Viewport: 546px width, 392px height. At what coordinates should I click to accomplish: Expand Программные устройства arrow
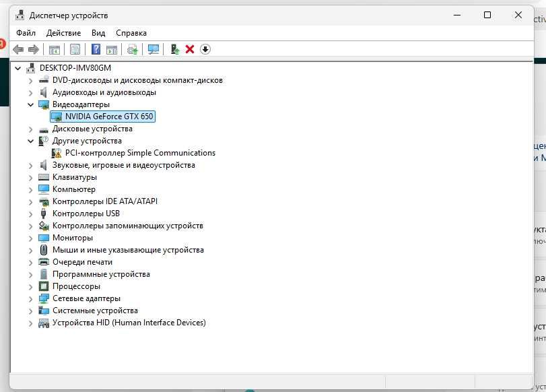[31, 275]
